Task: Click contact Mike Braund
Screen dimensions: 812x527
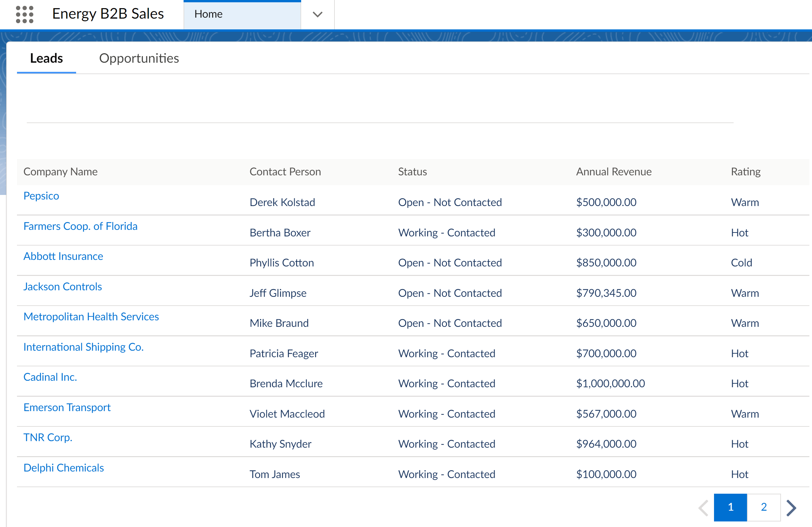Action: pos(279,323)
